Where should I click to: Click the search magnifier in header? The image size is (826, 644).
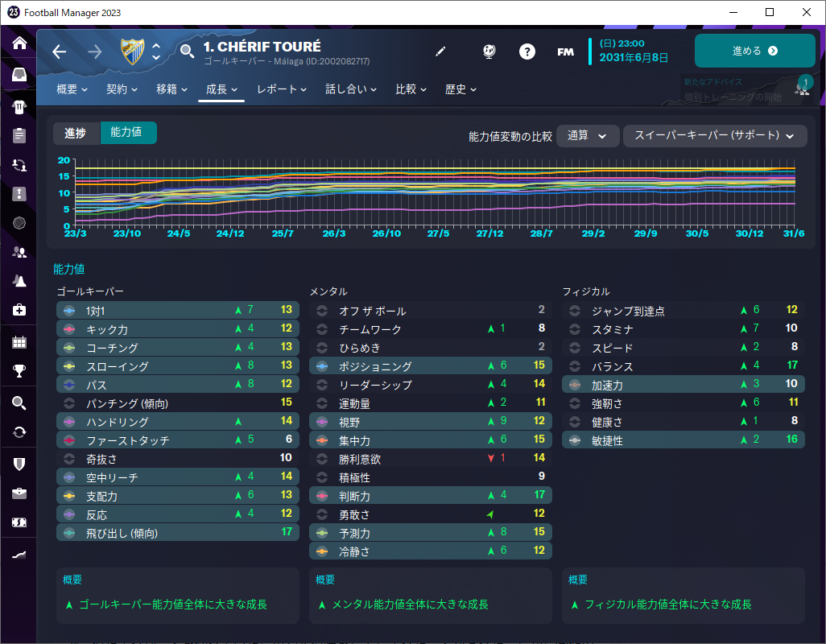coord(187,51)
